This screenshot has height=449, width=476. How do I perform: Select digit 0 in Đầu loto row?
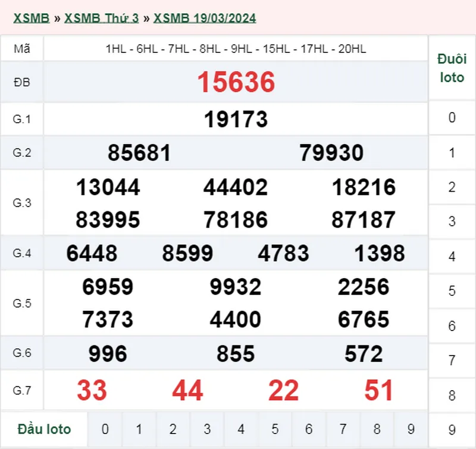105,429
